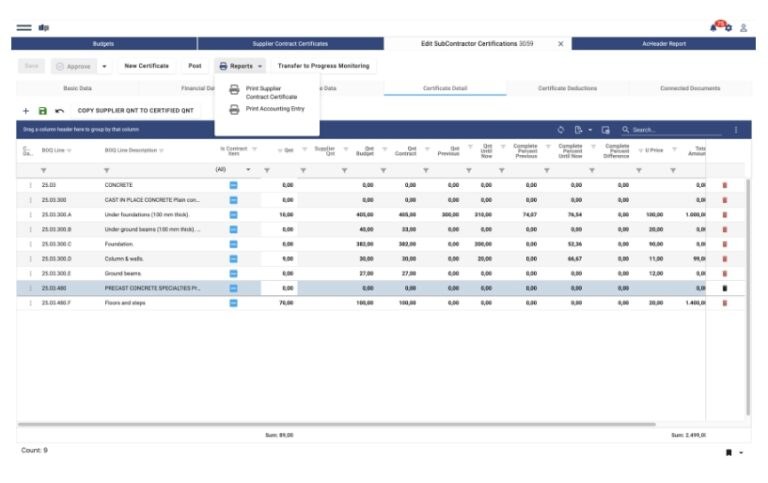Open the Connected Documents tab
This screenshot has height=483, width=768.
pyautogui.click(x=690, y=88)
